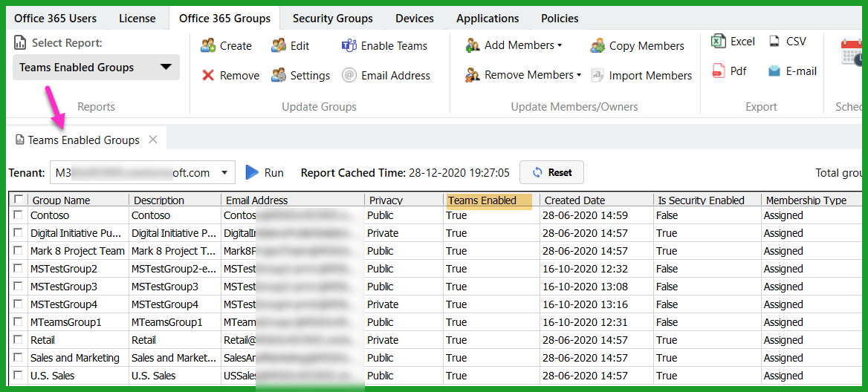
Task: Select the MSTestGroup3 row checkbox
Action: coord(19,286)
